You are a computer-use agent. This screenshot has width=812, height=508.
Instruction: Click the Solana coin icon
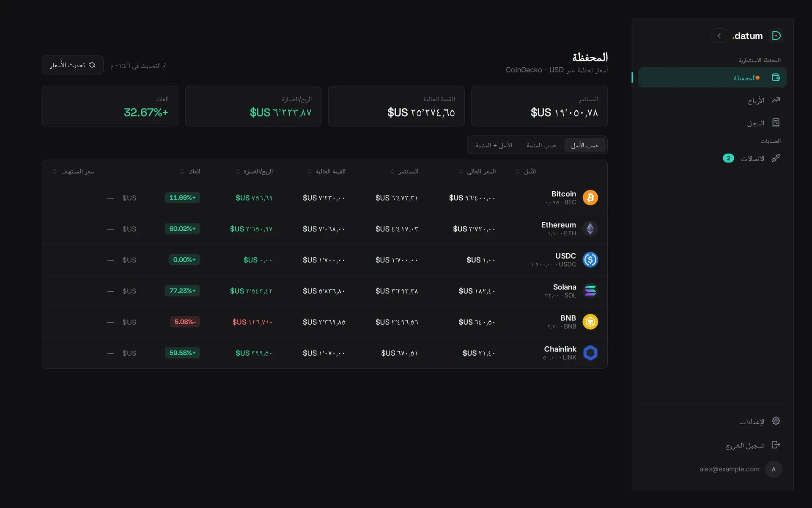point(590,291)
